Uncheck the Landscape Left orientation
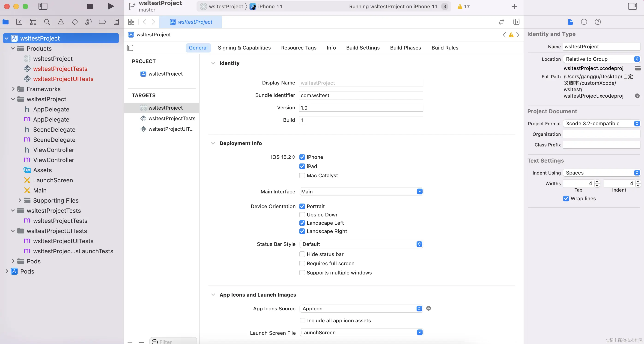The width and height of the screenshot is (644, 344). point(302,223)
